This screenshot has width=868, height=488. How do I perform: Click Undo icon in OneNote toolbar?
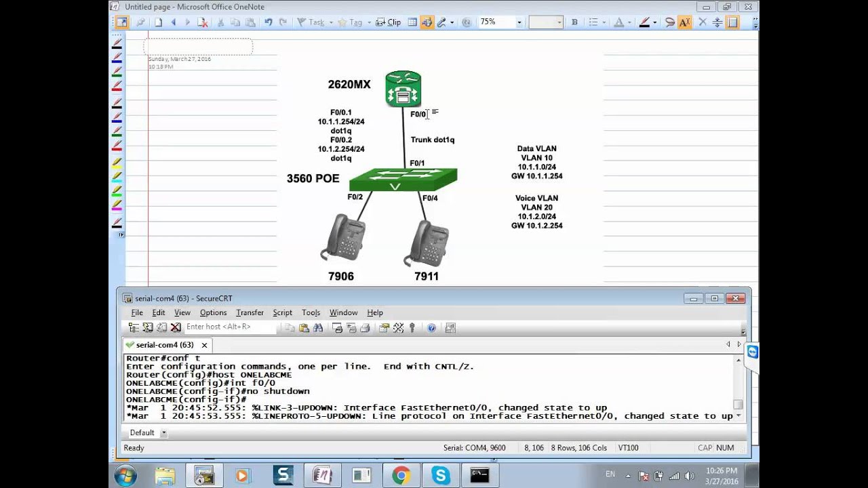point(268,22)
